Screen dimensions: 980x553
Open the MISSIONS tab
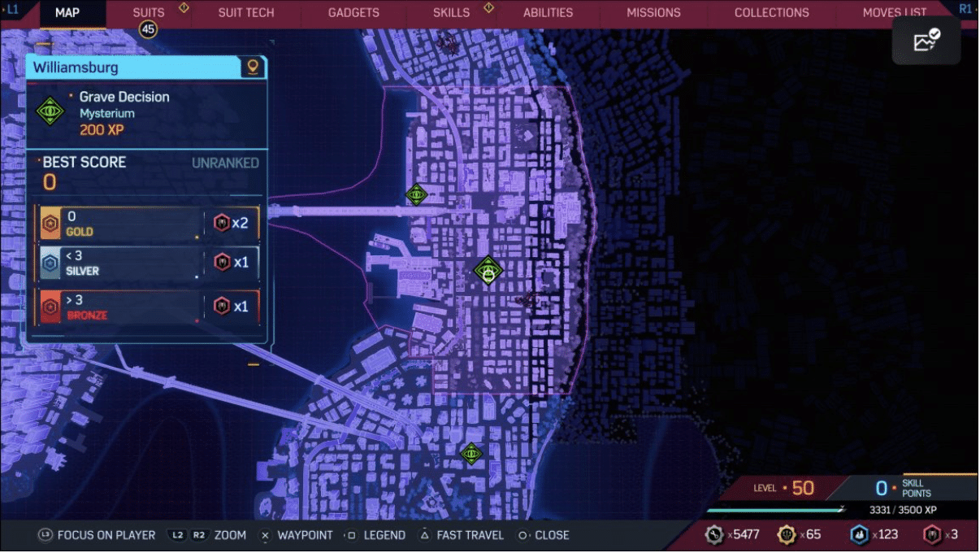tap(653, 13)
